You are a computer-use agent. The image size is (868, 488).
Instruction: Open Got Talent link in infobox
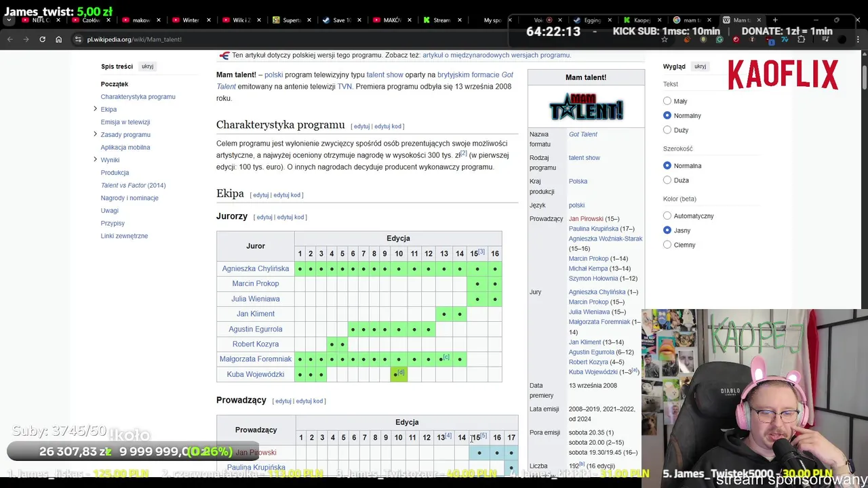583,134
